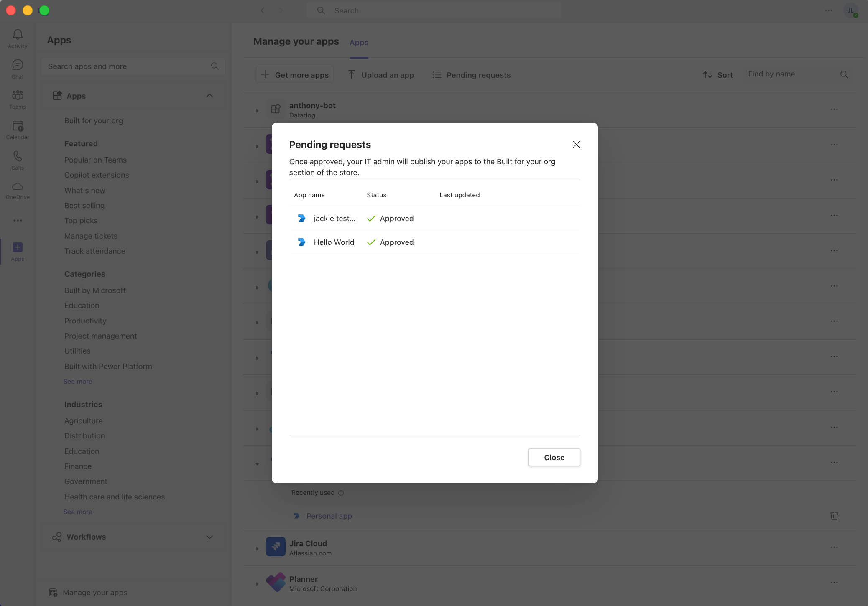This screenshot has width=868, height=606.
Task: Open Manage your apps at bottom
Action: click(88, 592)
